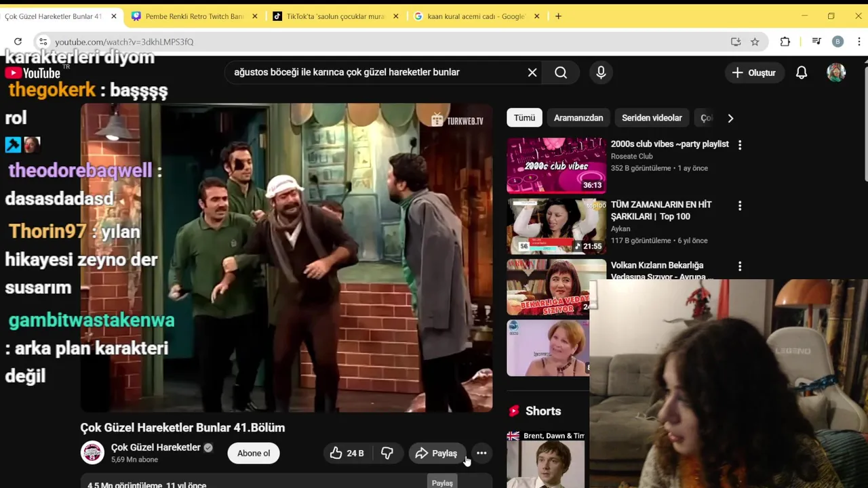Clear the YouTube search box with X
This screenshot has width=868, height=488.
pyautogui.click(x=532, y=73)
